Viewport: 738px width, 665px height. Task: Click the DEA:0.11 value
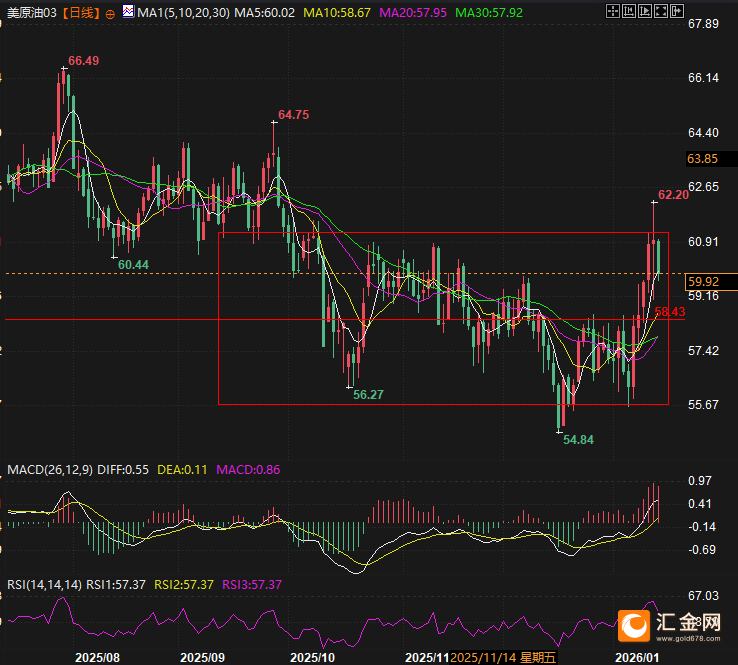pyautogui.click(x=182, y=470)
